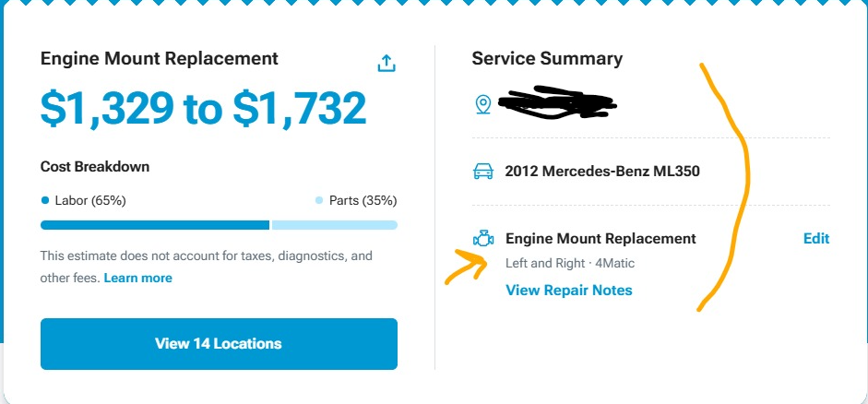868x404 pixels.
Task: Click the location pin icon
Action: [x=482, y=104]
